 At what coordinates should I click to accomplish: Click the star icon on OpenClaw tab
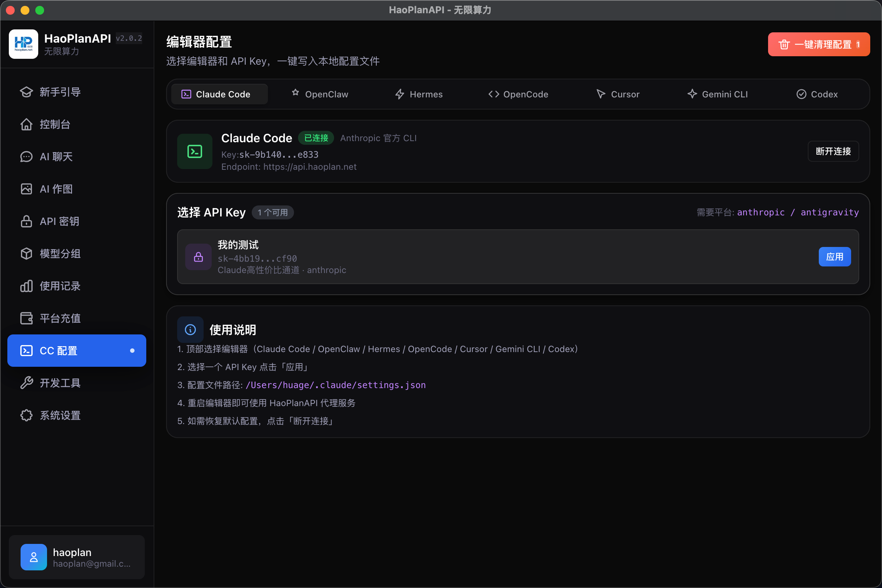point(295,92)
